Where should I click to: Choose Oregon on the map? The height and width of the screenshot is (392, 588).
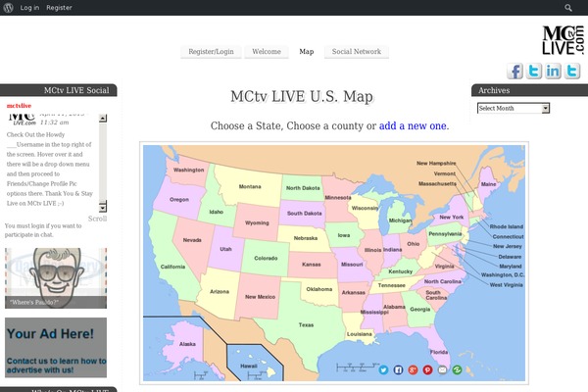pos(179,200)
